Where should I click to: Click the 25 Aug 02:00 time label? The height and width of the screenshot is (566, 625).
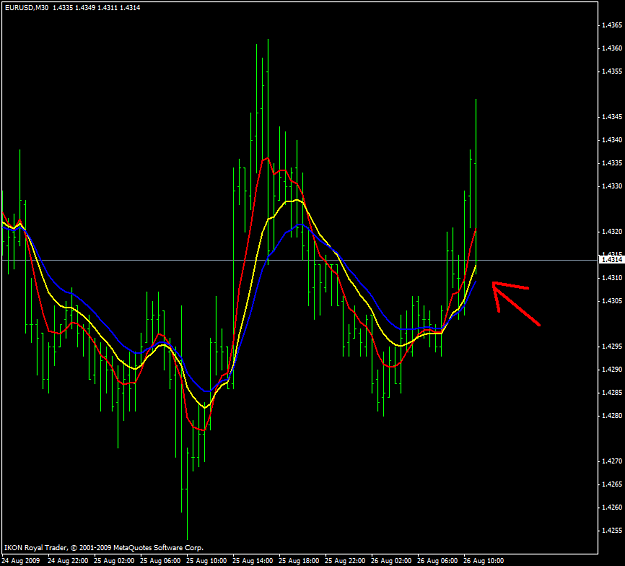coord(114,561)
